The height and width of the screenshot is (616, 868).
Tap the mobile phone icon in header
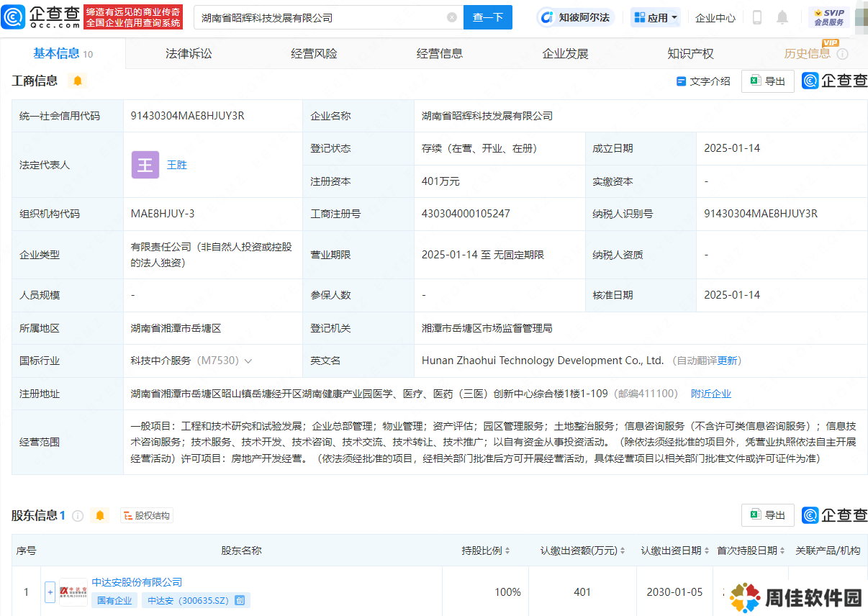coord(756,17)
